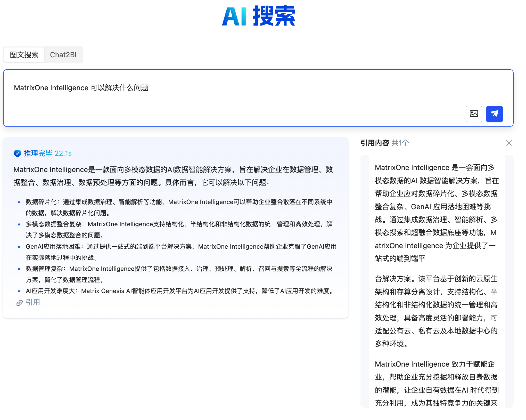
Task: Click the blue checkmark next to 推理完毕
Action: (x=17, y=153)
